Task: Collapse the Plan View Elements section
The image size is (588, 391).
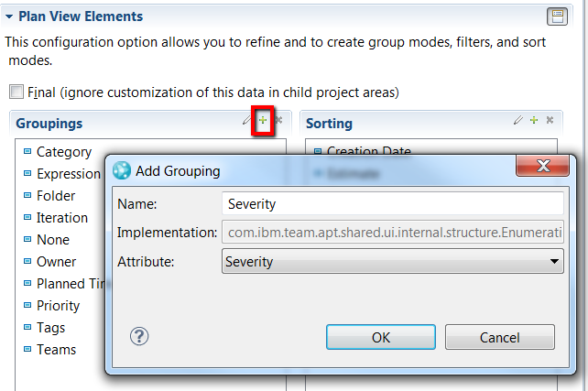Action: [9, 16]
